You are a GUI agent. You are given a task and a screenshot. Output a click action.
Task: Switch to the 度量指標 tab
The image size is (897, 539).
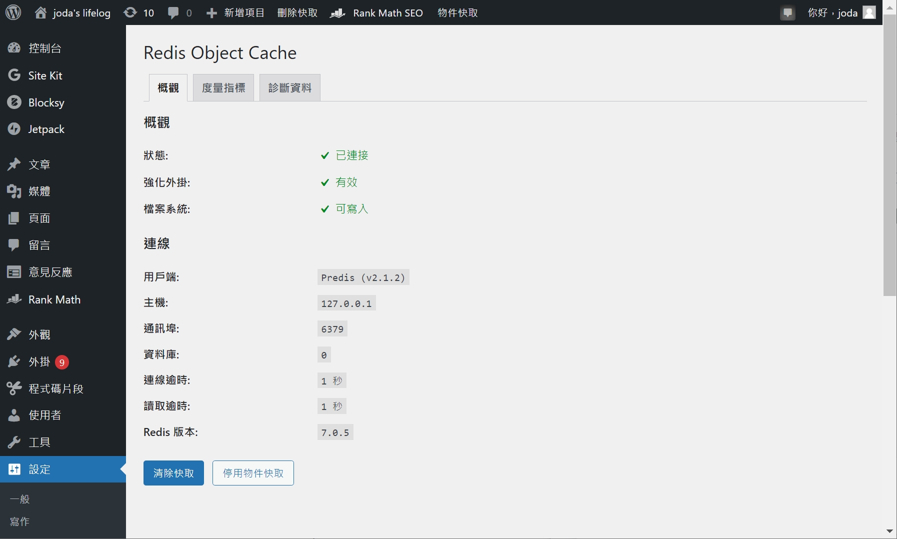[223, 88]
